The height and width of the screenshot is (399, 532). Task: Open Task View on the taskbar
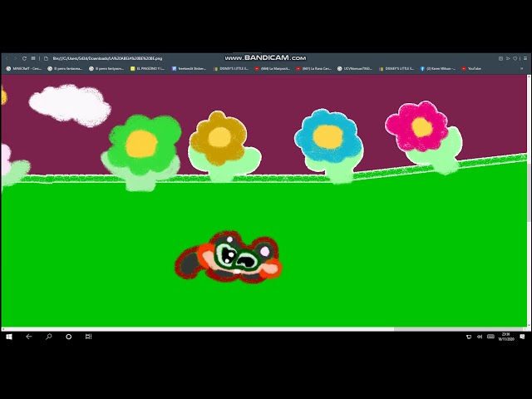click(x=89, y=337)
